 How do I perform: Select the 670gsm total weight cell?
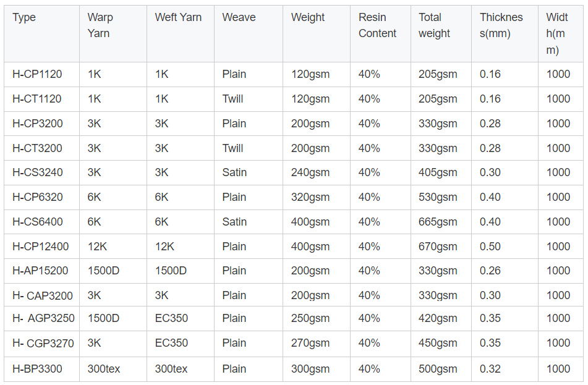[438, 247]
